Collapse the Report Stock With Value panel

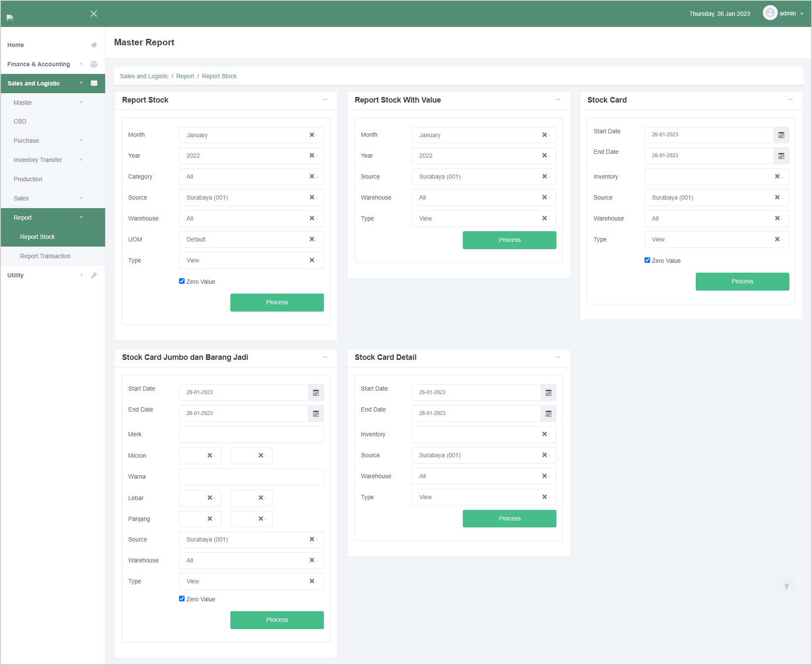point(557,100)
